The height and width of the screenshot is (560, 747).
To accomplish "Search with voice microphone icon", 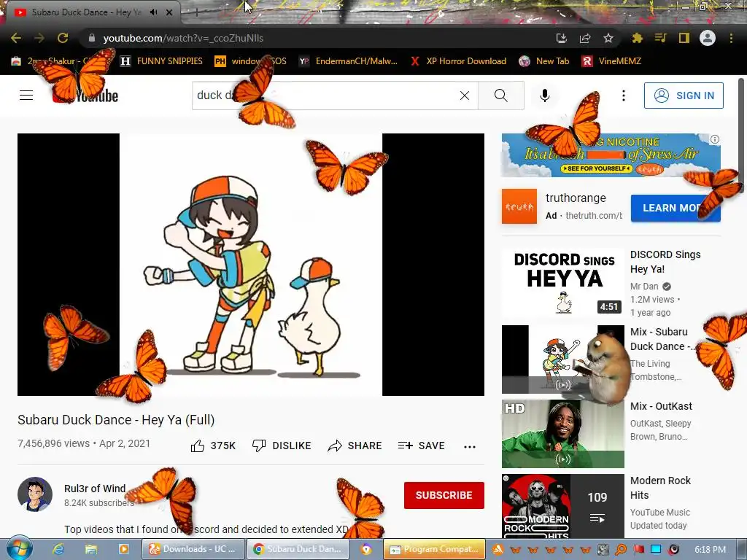I will [545, 96].
